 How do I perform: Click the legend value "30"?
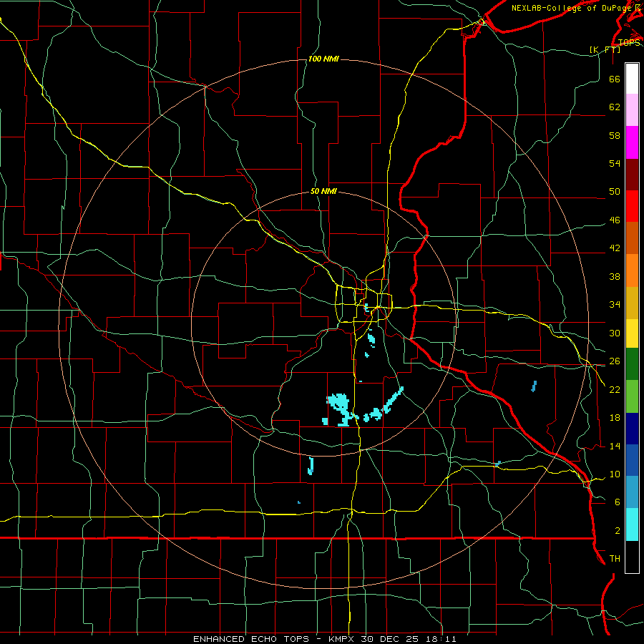(x=615, y=333)
